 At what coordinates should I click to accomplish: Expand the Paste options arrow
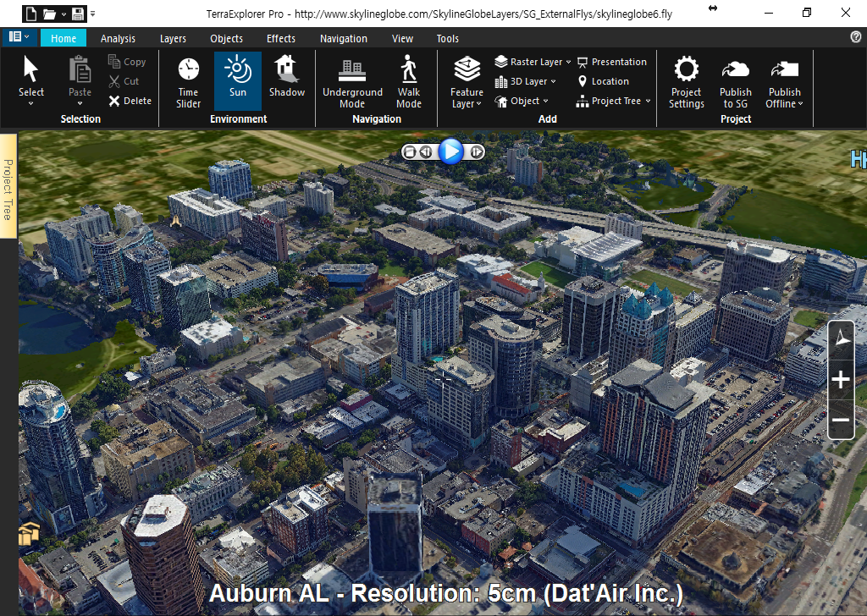tap(80, 104)
